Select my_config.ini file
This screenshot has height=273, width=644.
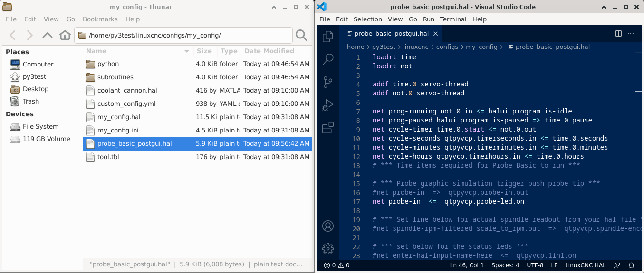197,130
